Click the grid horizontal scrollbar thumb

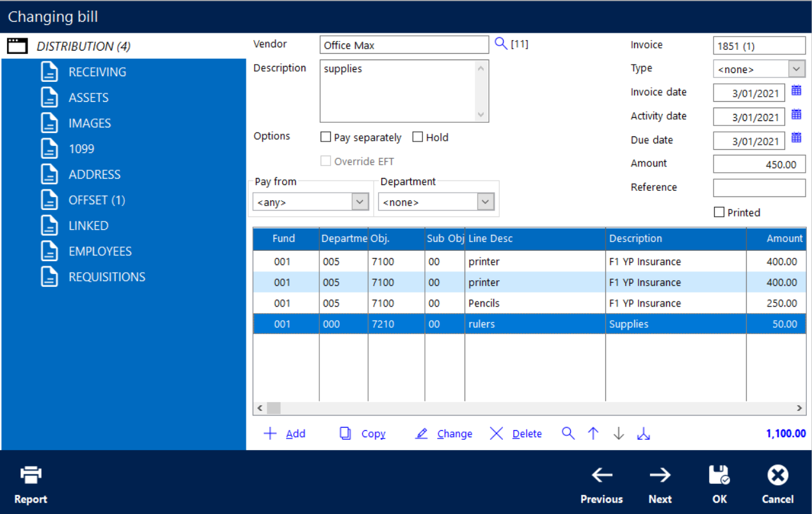coord(273,408)
